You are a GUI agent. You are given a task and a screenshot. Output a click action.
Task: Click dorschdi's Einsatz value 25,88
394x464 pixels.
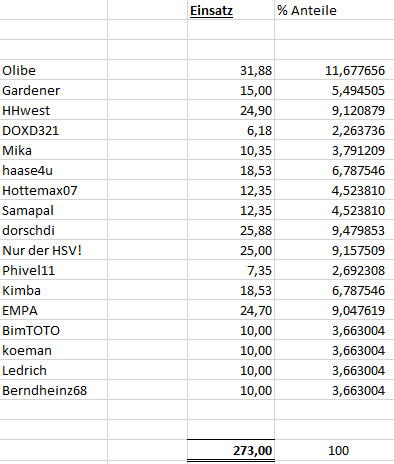[x=231, y=230]
